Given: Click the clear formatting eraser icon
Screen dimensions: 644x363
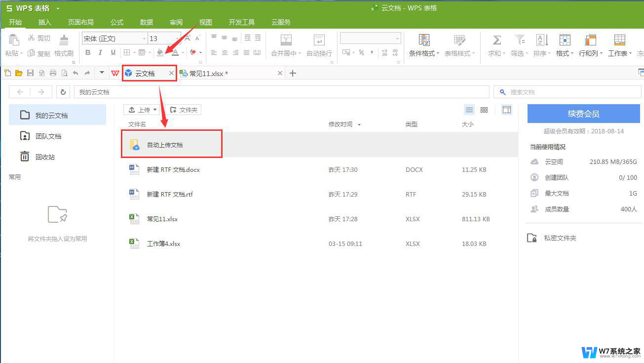Looking at the screenshot, I should (x=193, y=52).
